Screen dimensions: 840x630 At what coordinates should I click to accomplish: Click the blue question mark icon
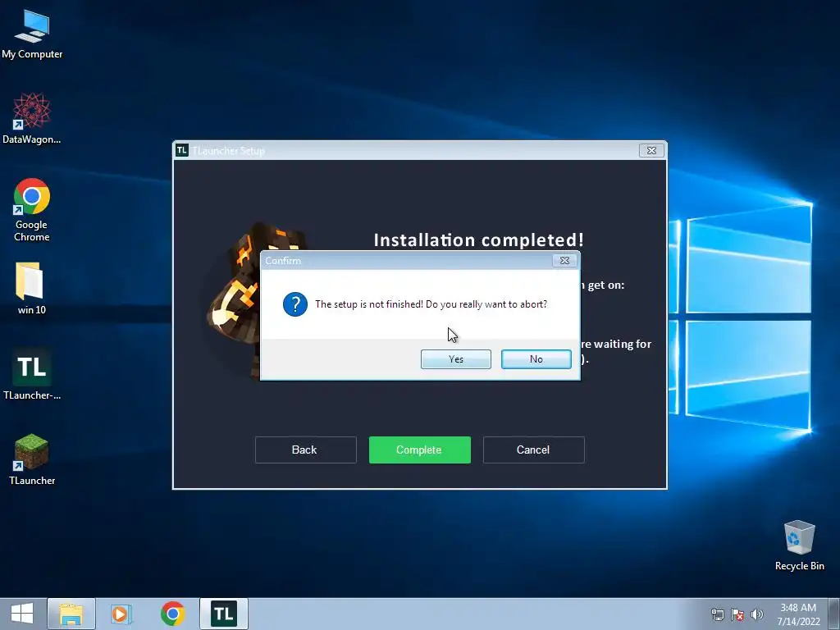pos(295,304)
